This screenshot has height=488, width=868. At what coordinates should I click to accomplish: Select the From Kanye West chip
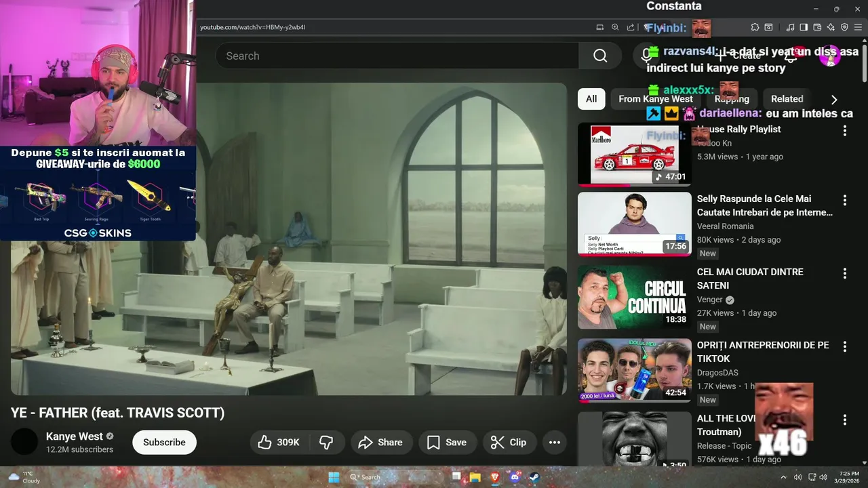[656, 99]
